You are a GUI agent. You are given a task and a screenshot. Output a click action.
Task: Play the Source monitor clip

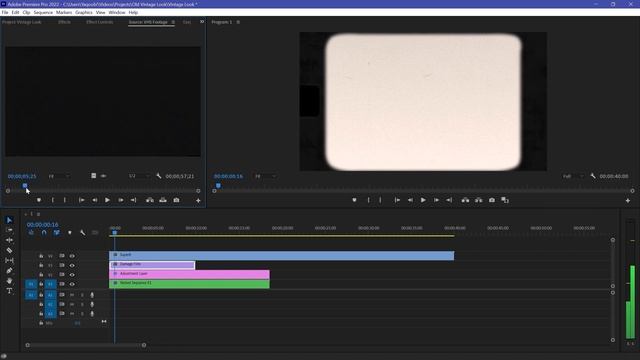click(x=107, y=200)
